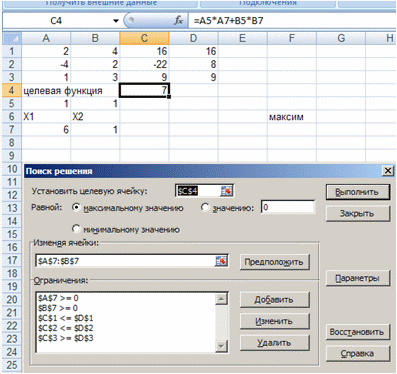Select constraint $C$1 <= $D$1 in list
Screen dimensions: 397x374
pos(66,318)
